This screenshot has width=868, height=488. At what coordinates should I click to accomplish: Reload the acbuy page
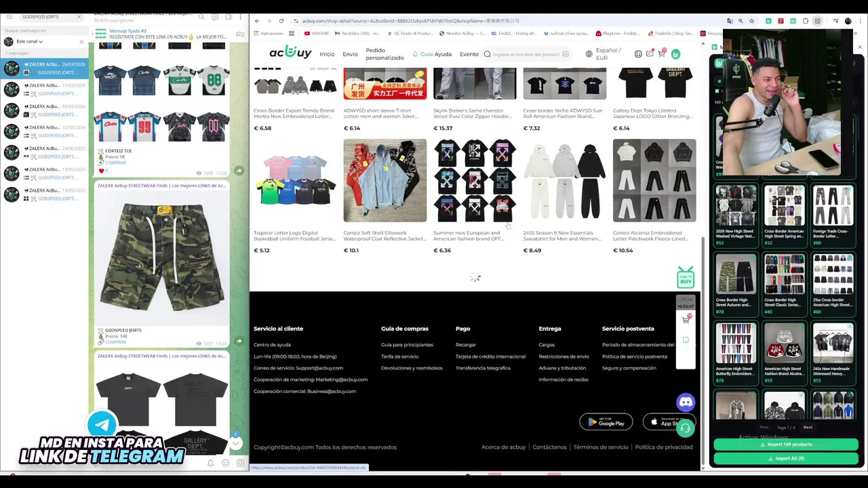[x=281, y=21]
